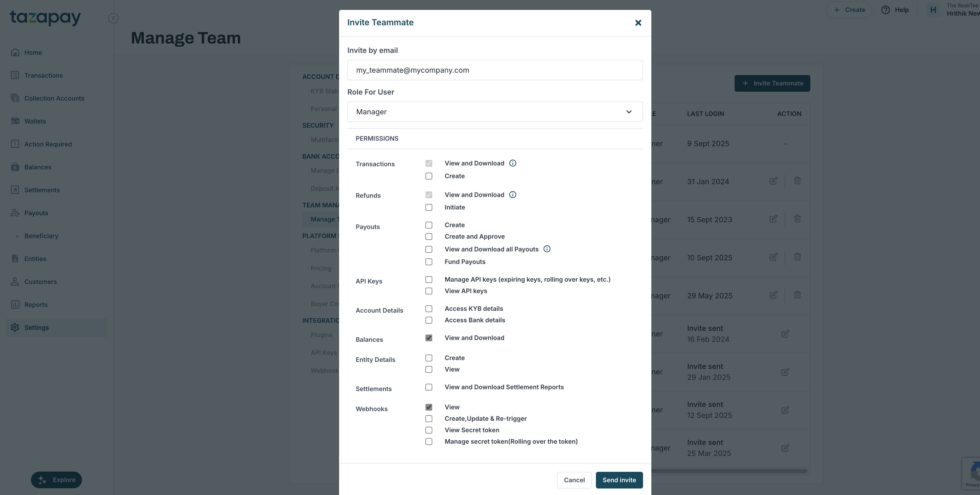Check the Fund Payouts permission
Viewport: 980px width, 495px height.
coord(429,262)
